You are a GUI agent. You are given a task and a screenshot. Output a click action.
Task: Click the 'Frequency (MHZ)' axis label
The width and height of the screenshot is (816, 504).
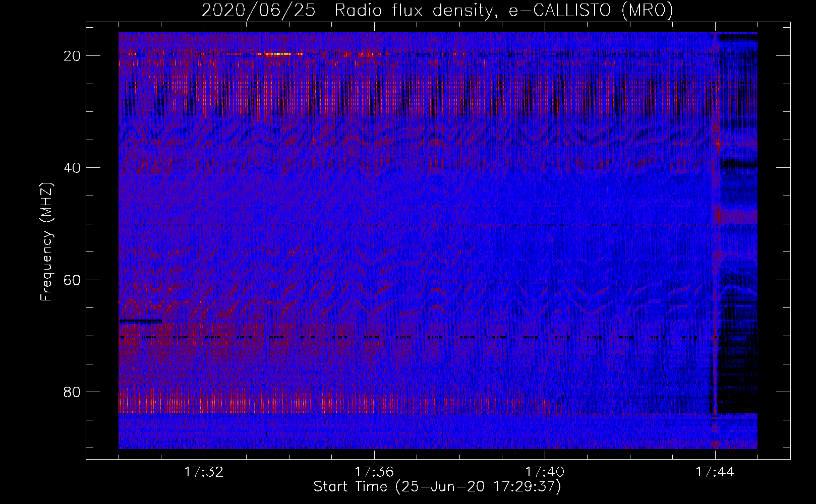(46, 242)
